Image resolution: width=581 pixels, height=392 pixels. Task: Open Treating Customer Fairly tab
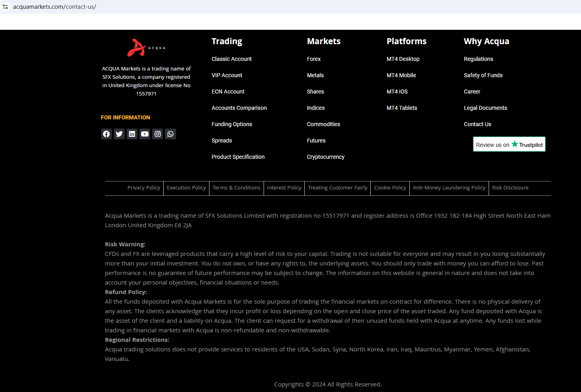click(338, 188)
